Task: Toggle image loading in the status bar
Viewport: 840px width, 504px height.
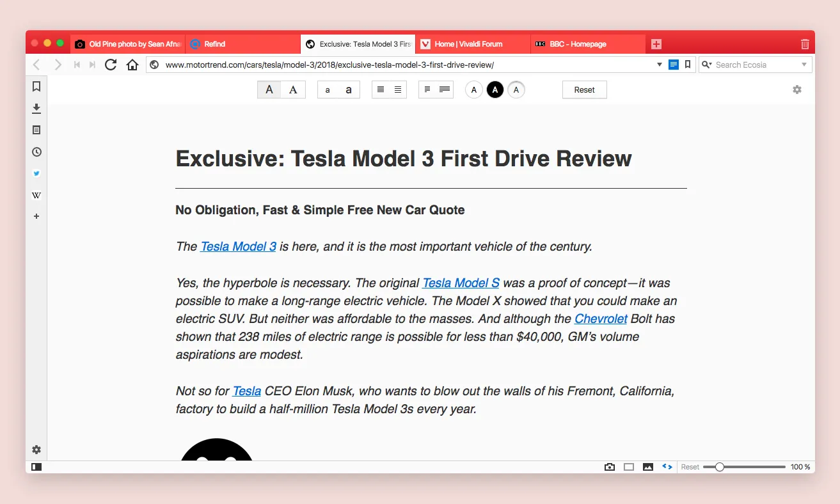Action: click(x=648, y=467)
